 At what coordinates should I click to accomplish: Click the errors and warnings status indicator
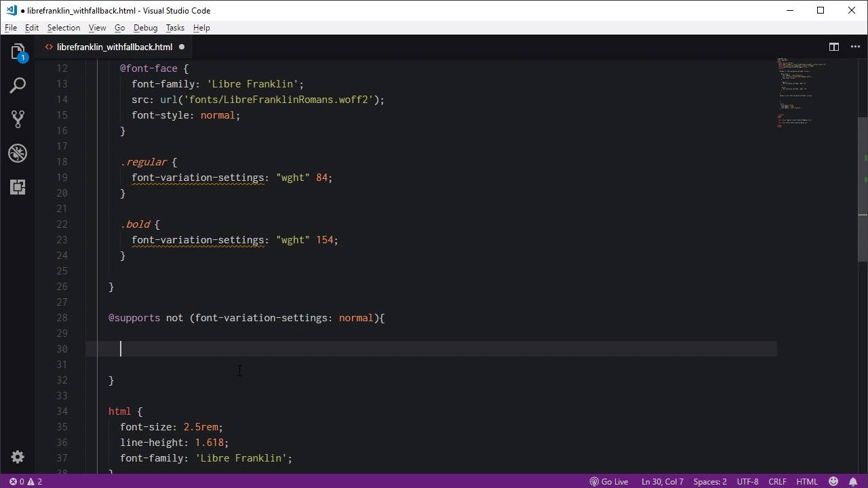[x=26, y=481]
